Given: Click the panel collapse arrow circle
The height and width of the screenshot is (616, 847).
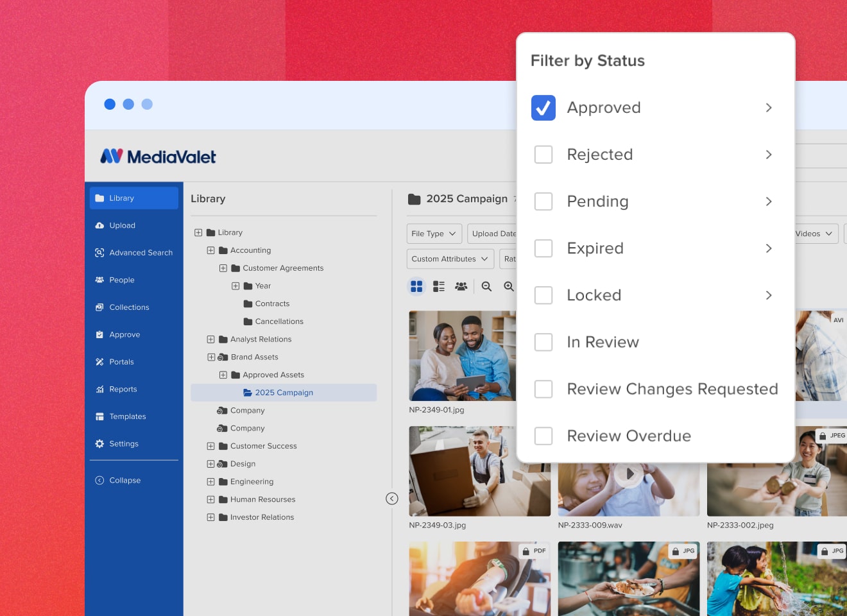Looking at the screenshot, I should pos(392,499).
